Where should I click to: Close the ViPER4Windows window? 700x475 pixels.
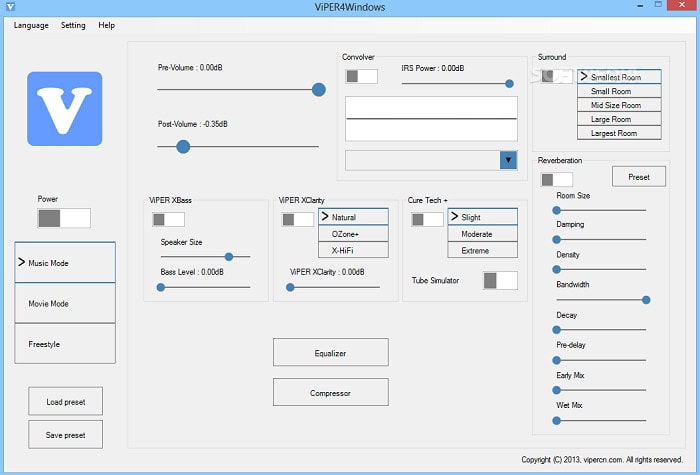pyautogui.click(x=682, y=5)
